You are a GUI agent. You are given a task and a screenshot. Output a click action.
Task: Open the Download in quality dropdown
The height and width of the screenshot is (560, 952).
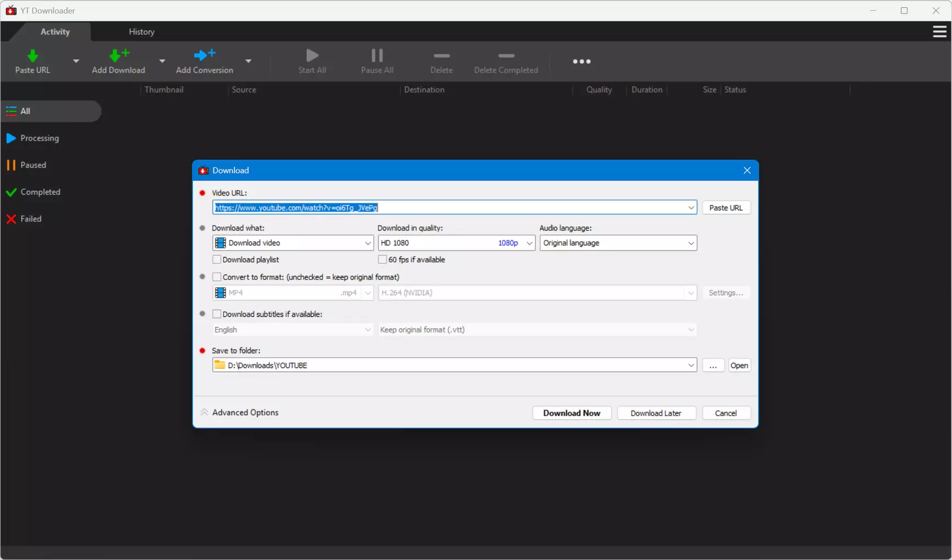[529, 243]
